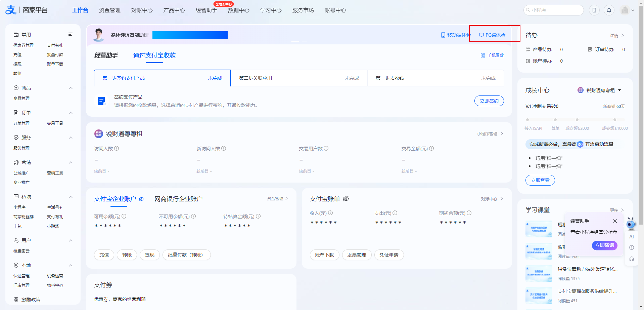Toggle visibility eye next to 支付宝账单

pos(346,199)
